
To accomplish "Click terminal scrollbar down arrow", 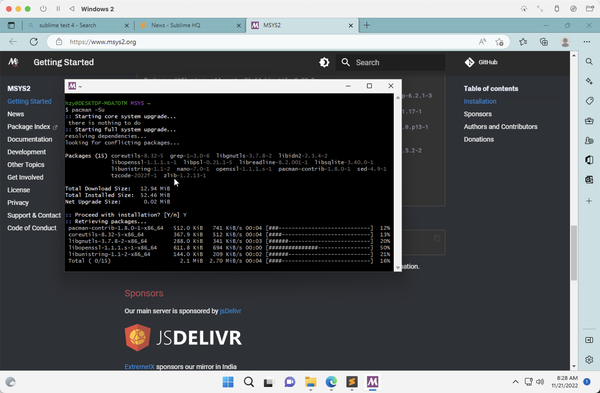I will click(x=398, y=267).
